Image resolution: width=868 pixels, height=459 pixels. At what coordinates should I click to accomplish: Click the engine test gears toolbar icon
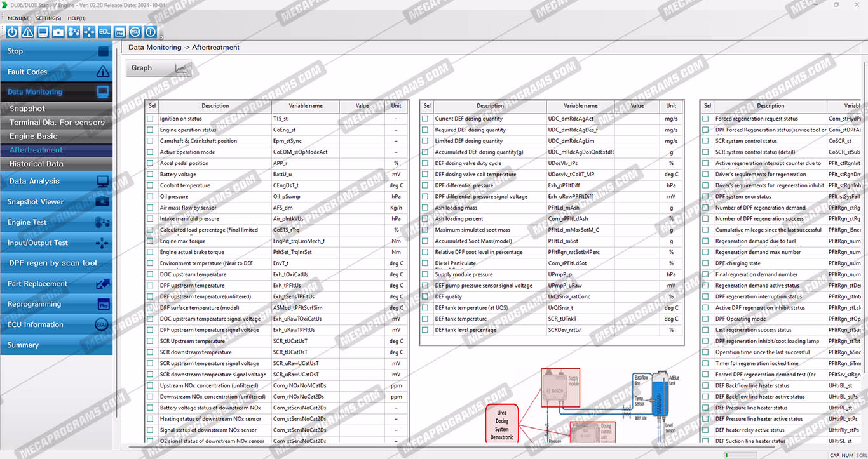point(74,32)
